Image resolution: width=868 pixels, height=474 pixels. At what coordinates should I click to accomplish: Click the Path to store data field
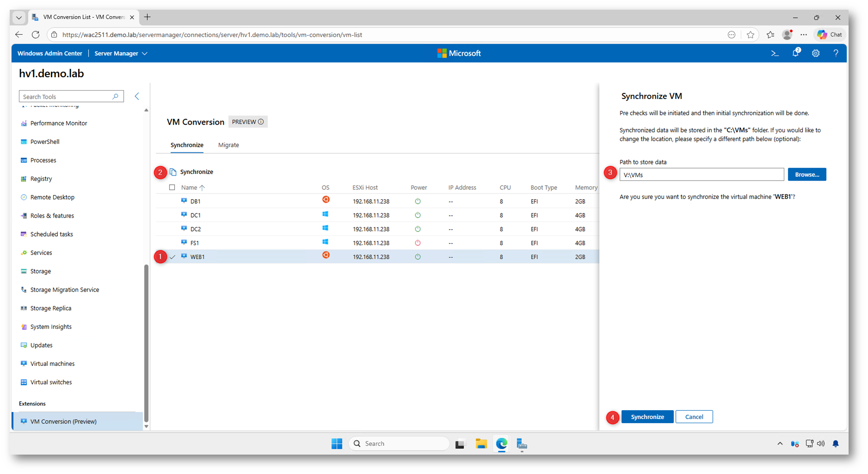click(x=701, y=175)
